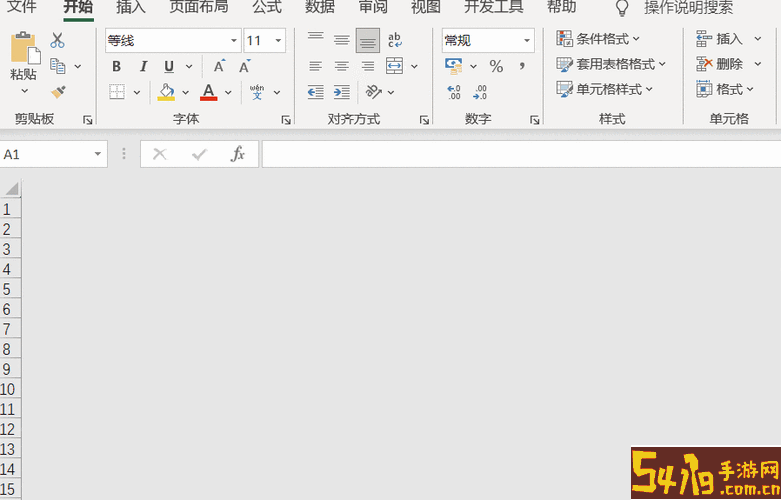This screenshot has height=500, width=781.
Task: Open 套用表格格式 table formats
Action: pos(611,64)
